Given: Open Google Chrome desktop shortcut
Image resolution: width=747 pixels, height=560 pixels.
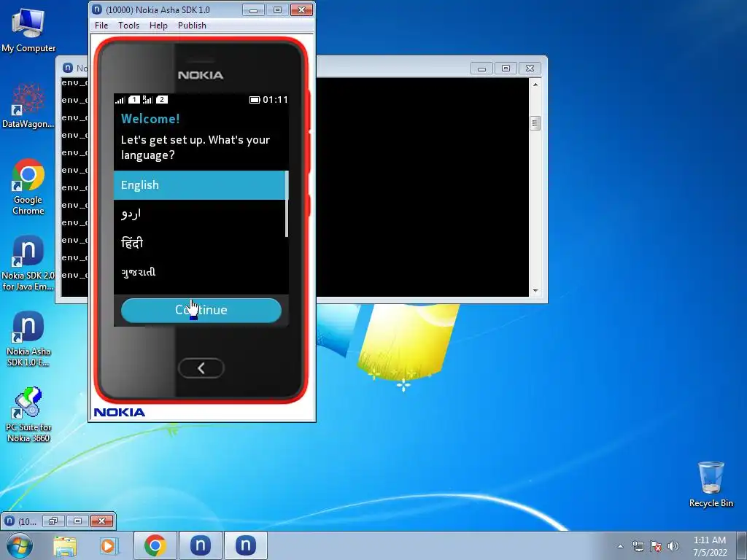Looking at the screenshot, I should tap(28, 187).
